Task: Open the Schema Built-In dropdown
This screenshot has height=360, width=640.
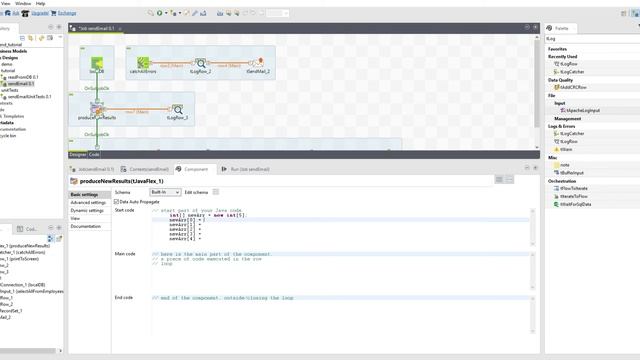Action: click(x=165, y=192)
